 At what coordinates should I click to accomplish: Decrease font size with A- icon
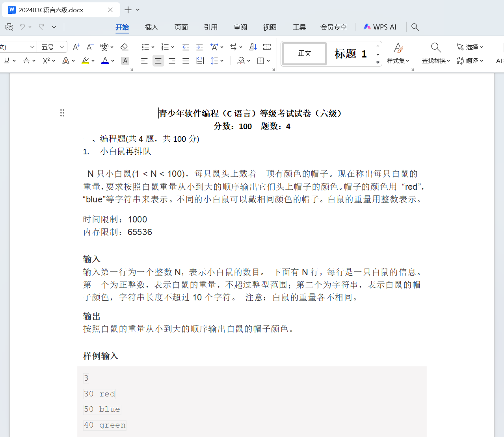[x=90, y=47]
